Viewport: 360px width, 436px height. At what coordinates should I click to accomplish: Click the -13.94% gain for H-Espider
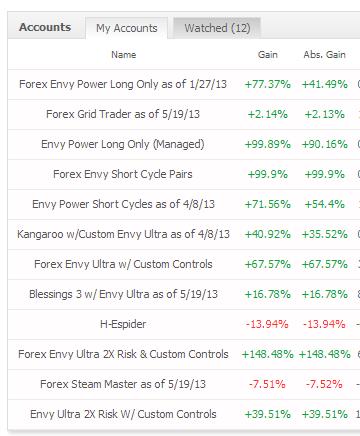267,324
